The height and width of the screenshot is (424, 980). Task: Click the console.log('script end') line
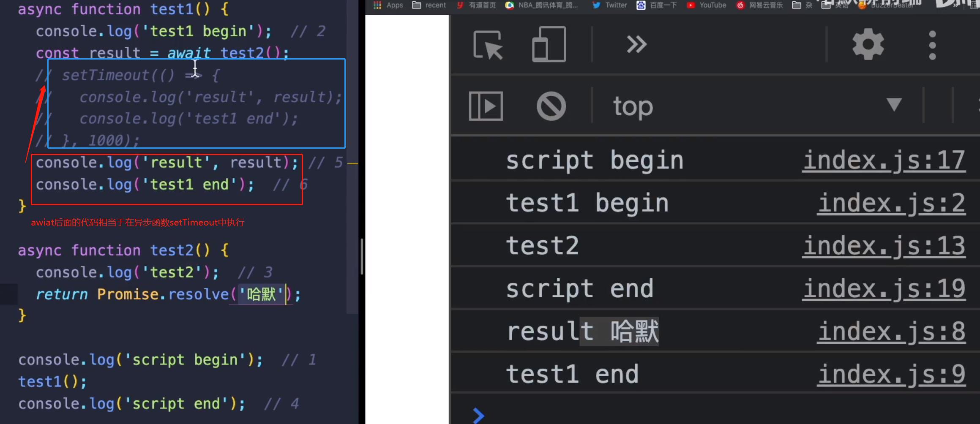(x=131, y=404)
